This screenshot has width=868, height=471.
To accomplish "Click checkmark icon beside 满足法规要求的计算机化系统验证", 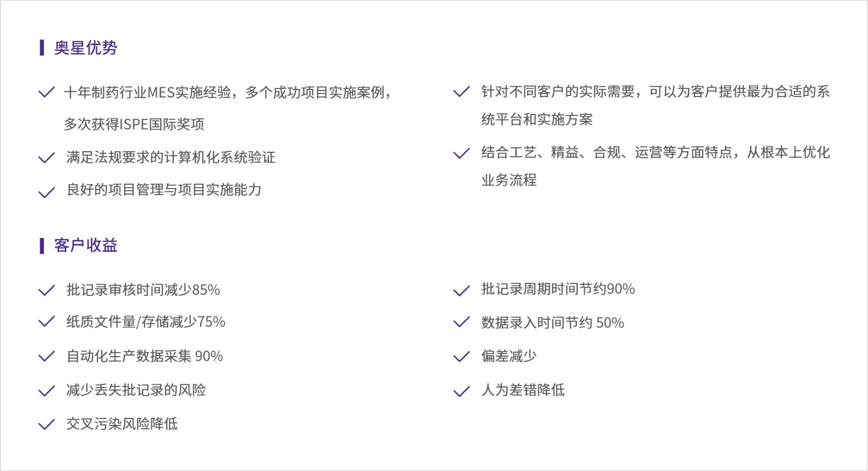I will point(47,158).
